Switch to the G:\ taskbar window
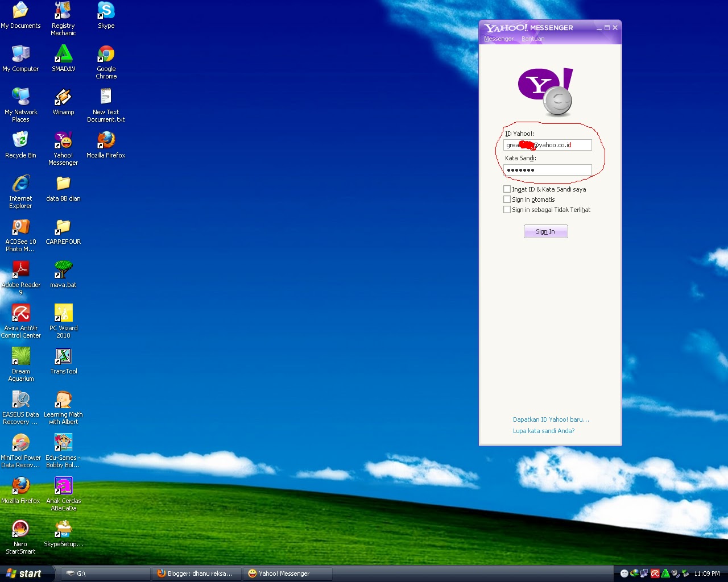Viewport: 728px width, 582px height. [105, 573]
